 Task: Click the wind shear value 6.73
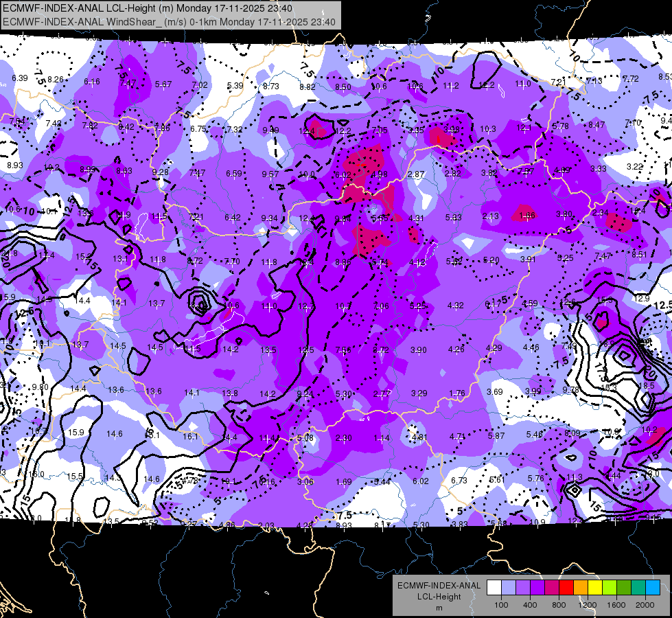[459, 481]
